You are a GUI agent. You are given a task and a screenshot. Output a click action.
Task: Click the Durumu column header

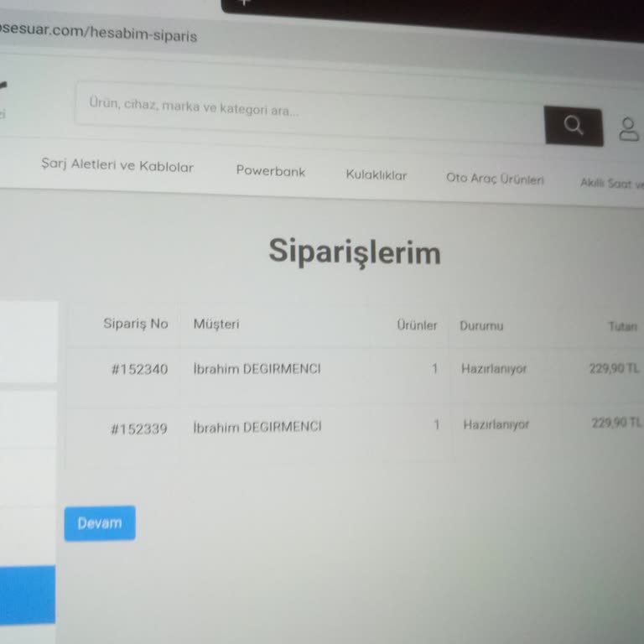pyautogui.click(x=481, y=326)
